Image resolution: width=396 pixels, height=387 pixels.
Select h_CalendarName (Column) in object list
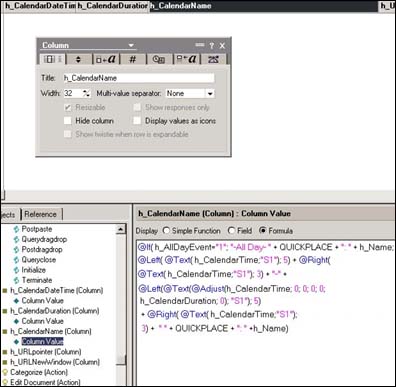point(51,331)
